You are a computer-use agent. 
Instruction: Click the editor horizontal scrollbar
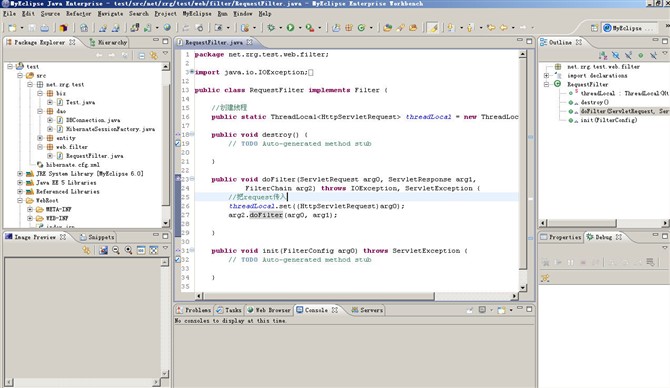357,296
